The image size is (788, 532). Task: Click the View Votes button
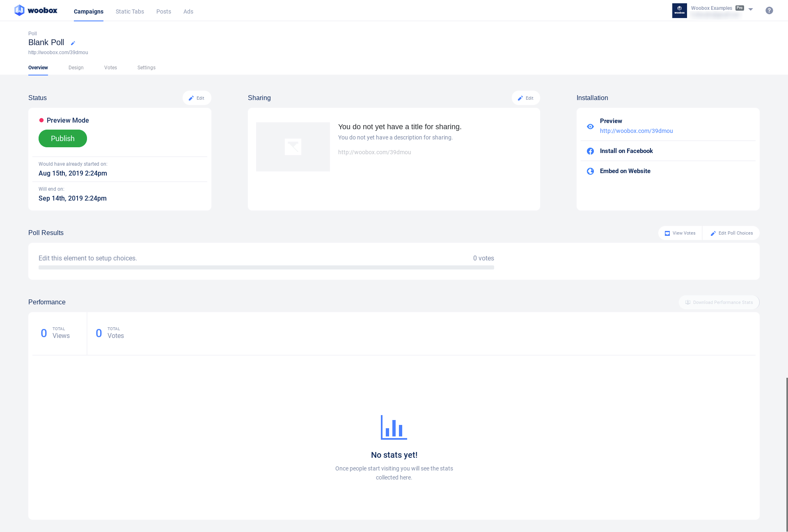[x=680, y=233]
